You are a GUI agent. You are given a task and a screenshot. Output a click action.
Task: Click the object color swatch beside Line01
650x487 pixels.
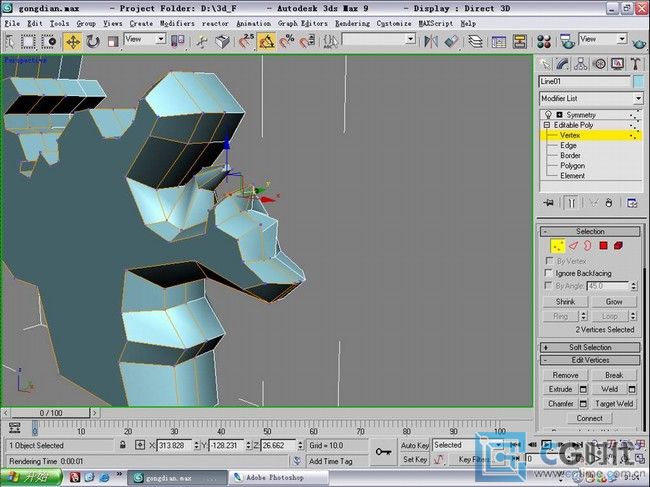[x=639, y=82]
